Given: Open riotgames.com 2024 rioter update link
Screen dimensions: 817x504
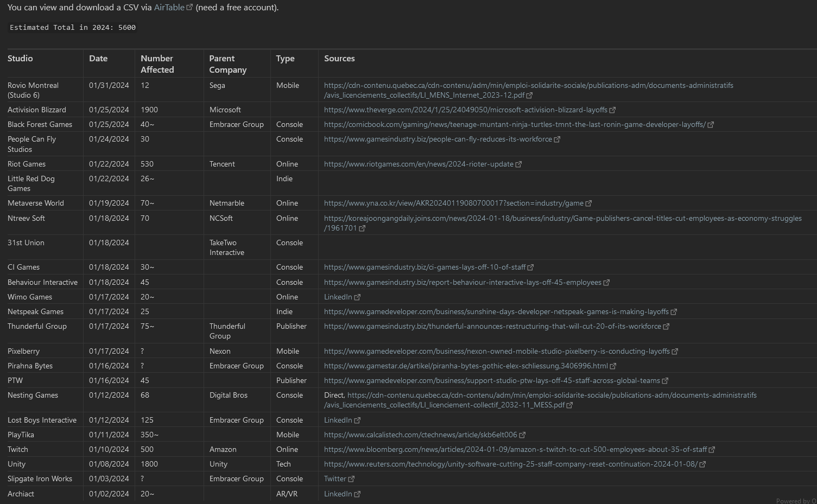Looking at the screenshot, I should coord(418,164).
